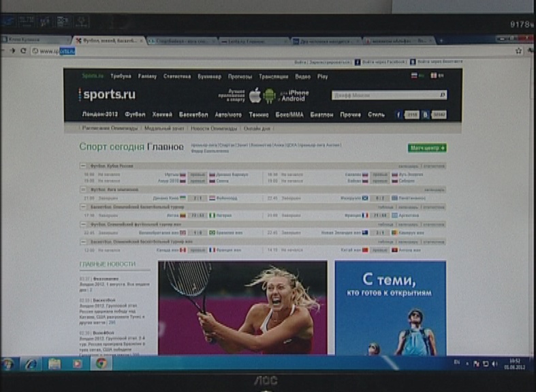
Task: Click the new tab button in Chrome
Action: tap(441, 41)
